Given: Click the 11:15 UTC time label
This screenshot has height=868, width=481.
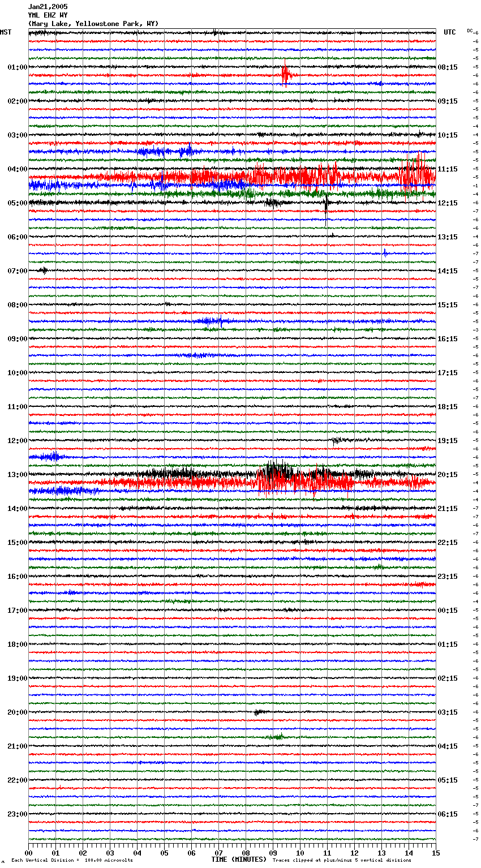Looking at the screenshot, I should pyautogui.click(x=448, y=169).
